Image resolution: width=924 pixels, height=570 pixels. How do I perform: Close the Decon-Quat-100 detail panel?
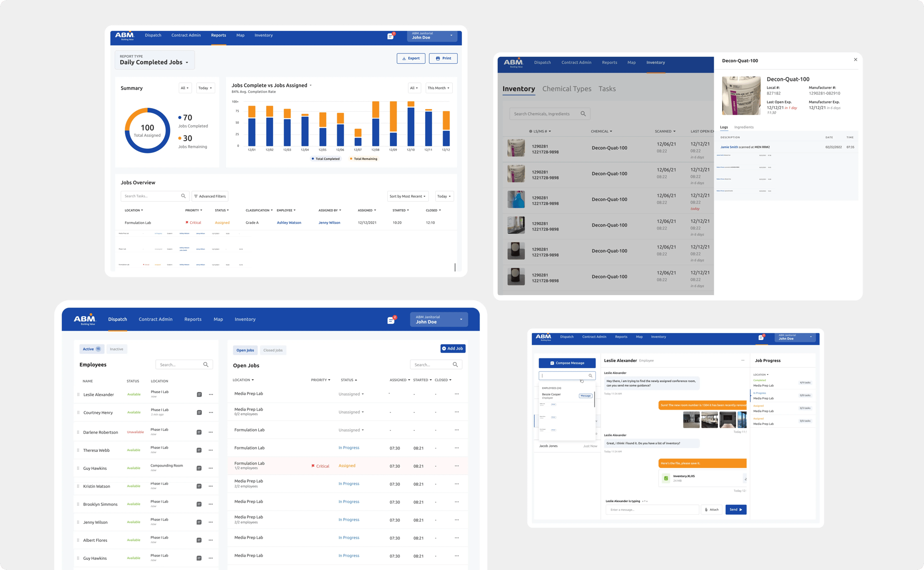click(856, 60)
